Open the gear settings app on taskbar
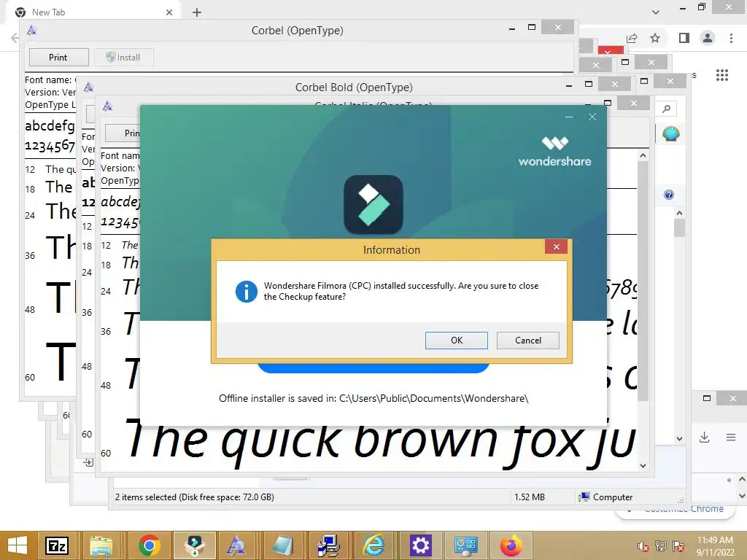 click(x=420, y=545)
